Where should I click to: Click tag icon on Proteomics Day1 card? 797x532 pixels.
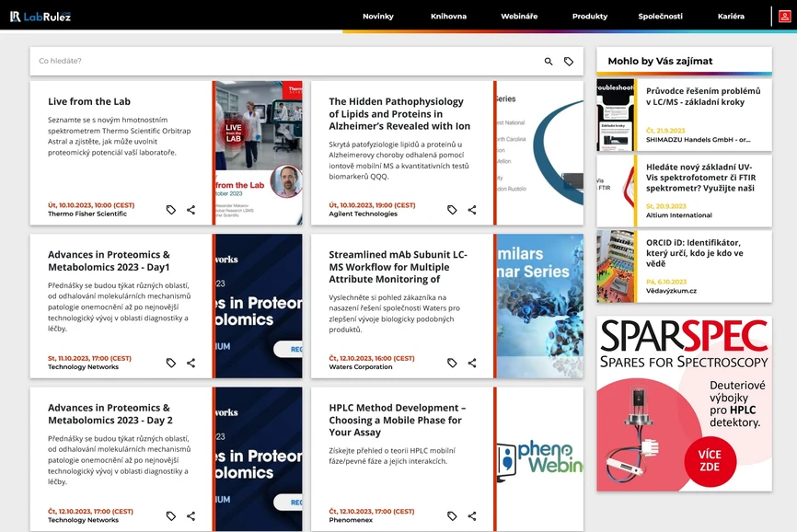[171, 363]
